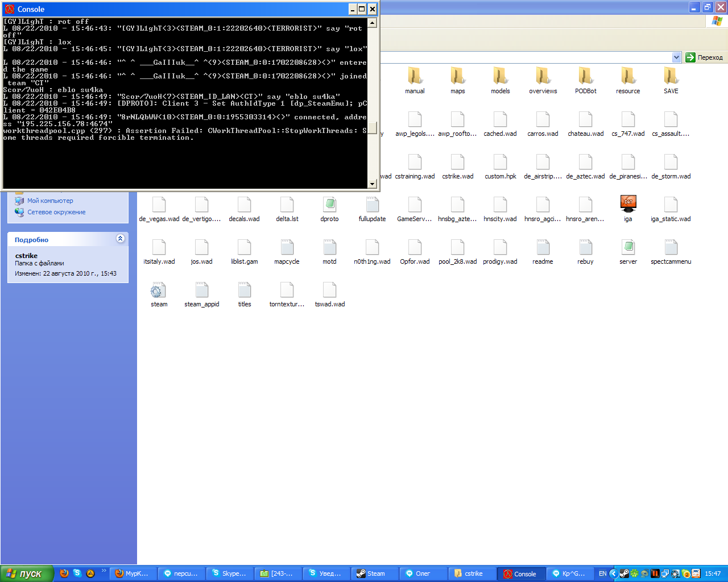
Task: Select the de_vegas.wad file icon
Action: point(159,204)
